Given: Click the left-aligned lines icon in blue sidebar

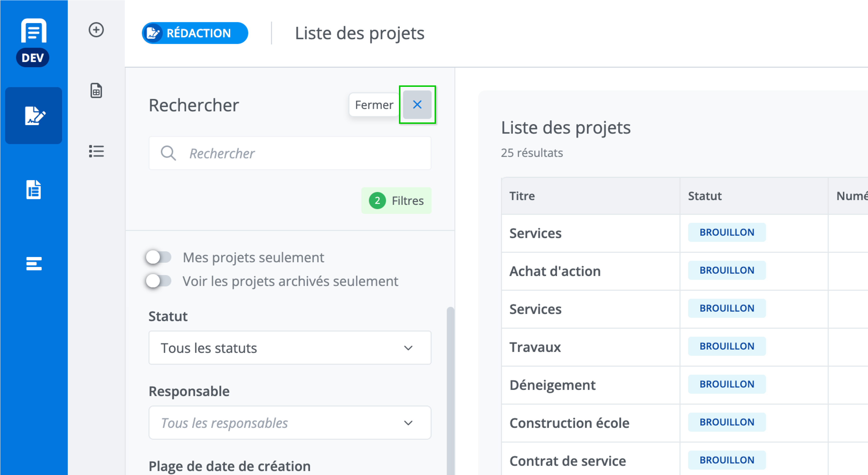Looking at the screenshot, I should [x=34, y=264].
